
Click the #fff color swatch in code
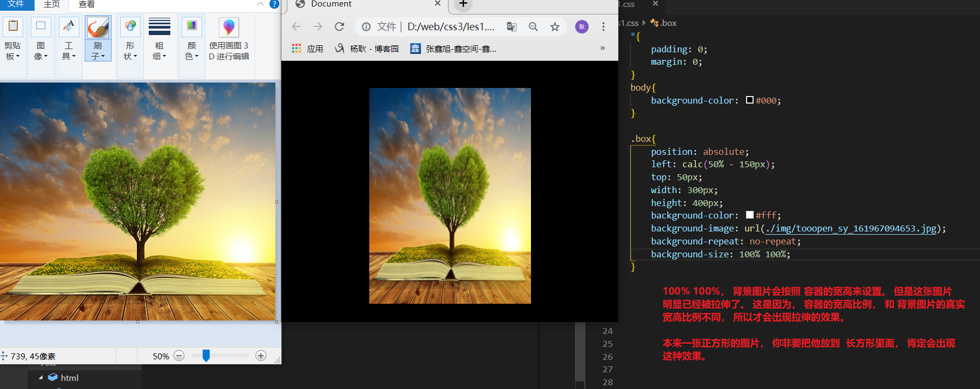(749, 215)
